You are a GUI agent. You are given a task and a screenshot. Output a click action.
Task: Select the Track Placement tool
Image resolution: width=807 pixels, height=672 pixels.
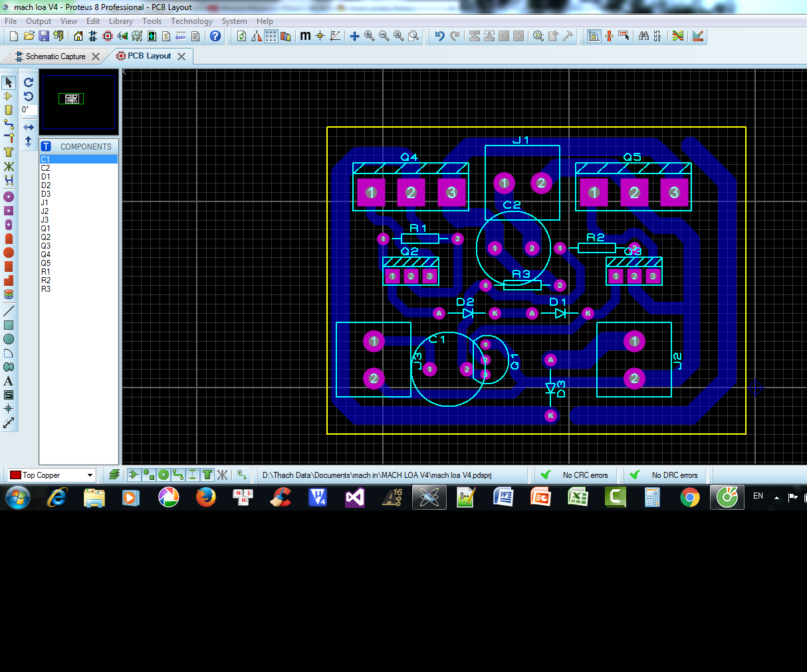click(9, 124)
